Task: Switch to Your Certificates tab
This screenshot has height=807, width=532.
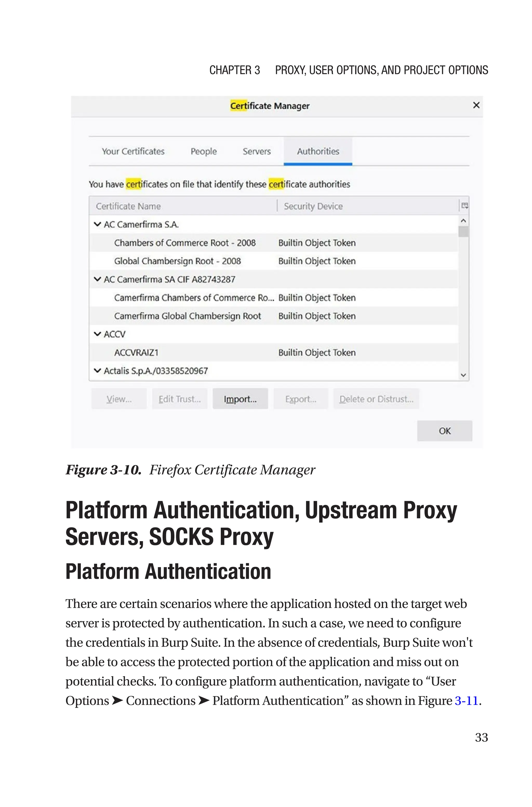Action: tap(133, 151)
